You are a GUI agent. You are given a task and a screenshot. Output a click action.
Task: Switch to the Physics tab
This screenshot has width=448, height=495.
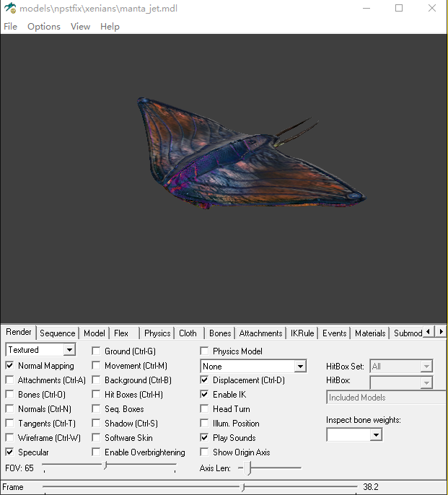pos(157,333)
